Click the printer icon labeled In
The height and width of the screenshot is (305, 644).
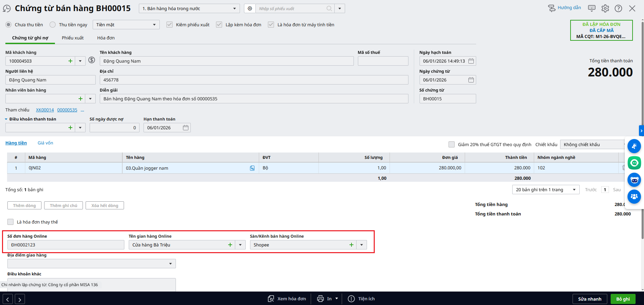coord(320,299)
